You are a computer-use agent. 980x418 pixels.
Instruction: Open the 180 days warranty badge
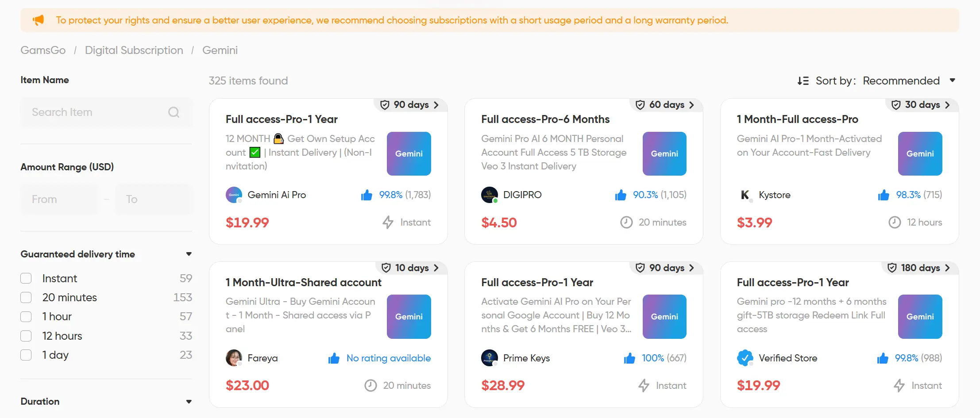coord(919,268)
